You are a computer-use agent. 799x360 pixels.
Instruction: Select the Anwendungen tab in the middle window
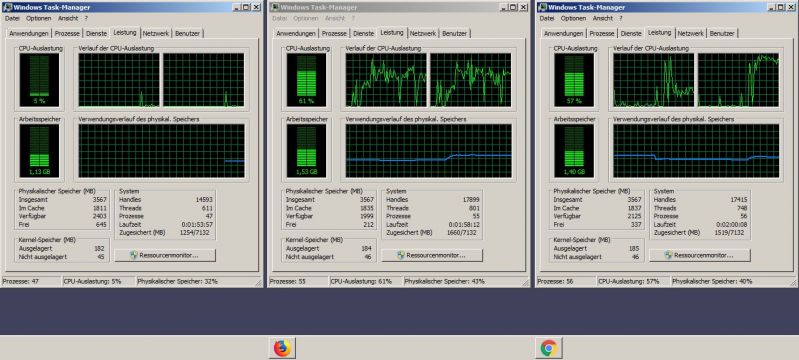[296, 33]
